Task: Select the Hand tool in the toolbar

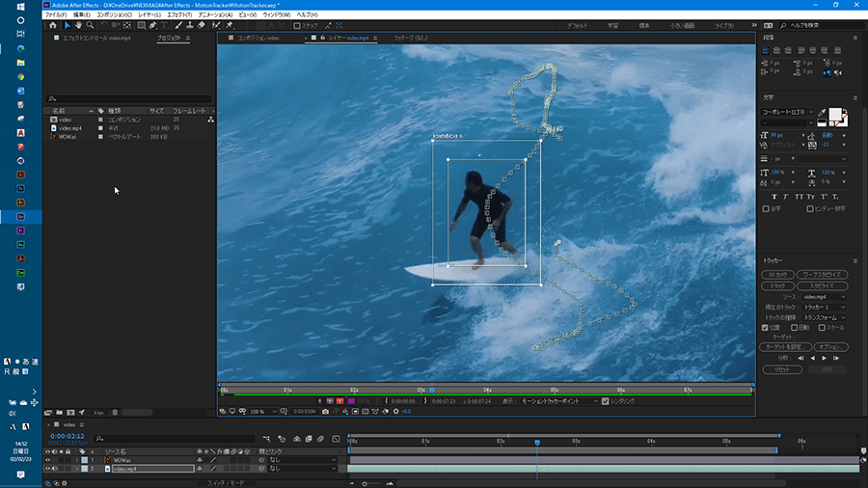Action: pos(77,25)
